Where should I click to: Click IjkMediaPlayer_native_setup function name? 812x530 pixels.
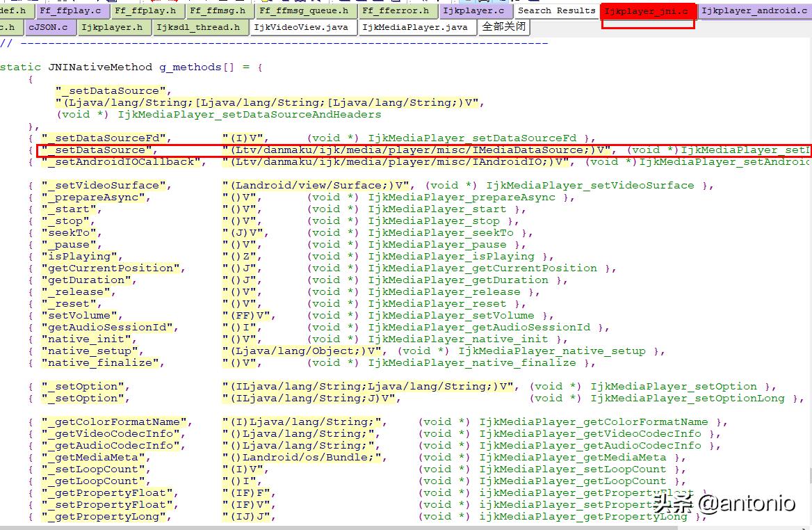coord(552,351)
